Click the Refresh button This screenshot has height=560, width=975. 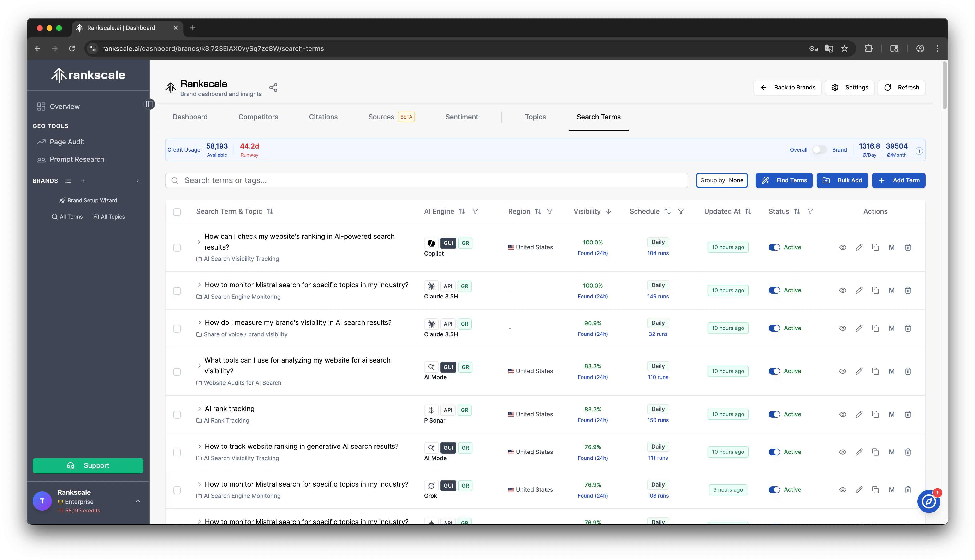901,88
